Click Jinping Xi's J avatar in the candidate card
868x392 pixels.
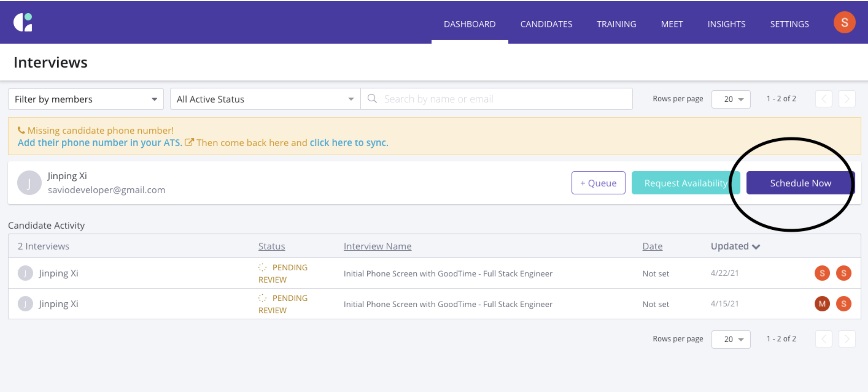pos(30,182)
